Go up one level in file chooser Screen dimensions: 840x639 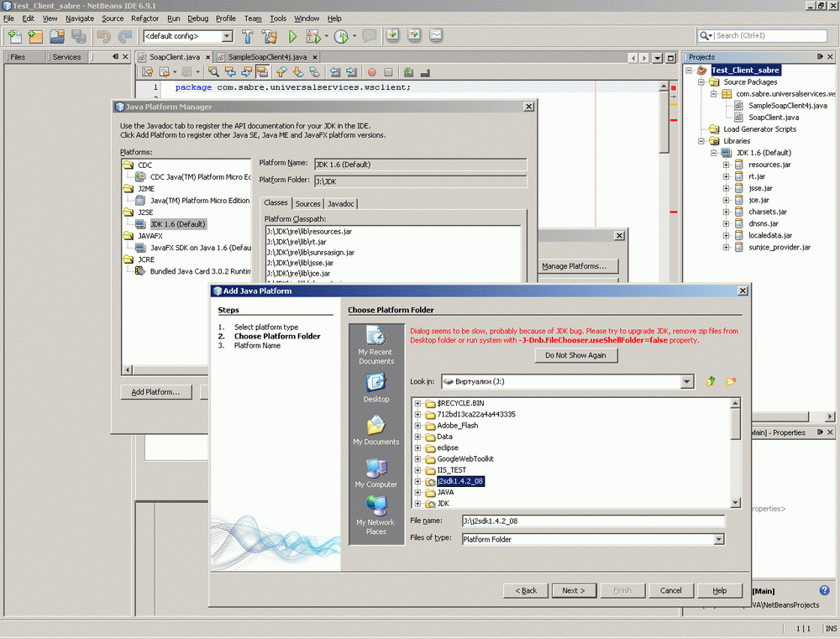(711, 381)
